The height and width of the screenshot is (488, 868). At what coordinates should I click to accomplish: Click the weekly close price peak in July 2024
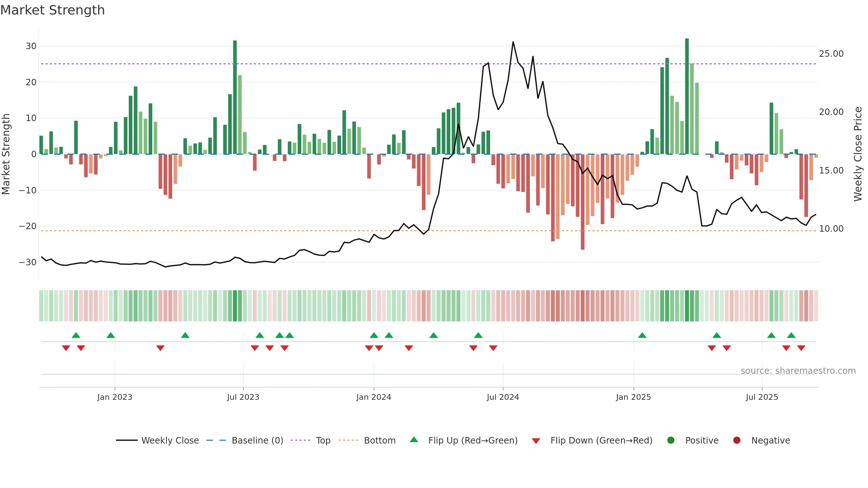tap(513, 42)
